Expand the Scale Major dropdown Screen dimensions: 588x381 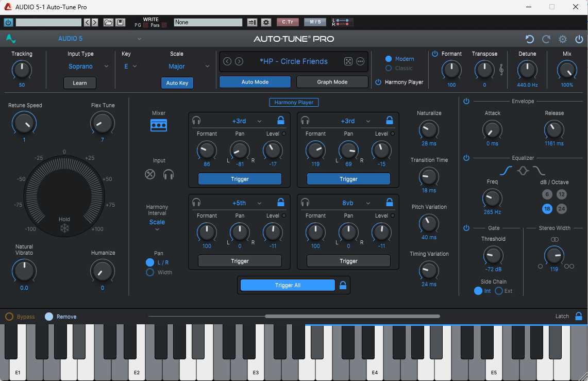tap(189, 67)
